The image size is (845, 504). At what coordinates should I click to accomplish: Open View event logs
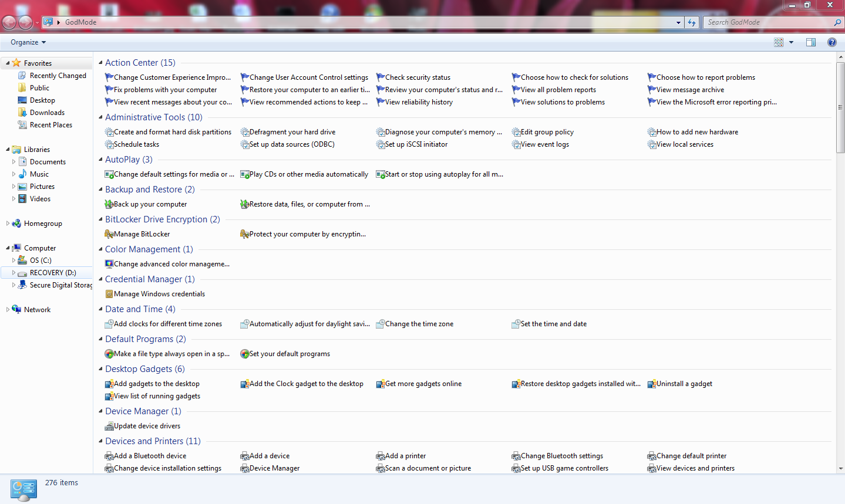tap(545, 144)
